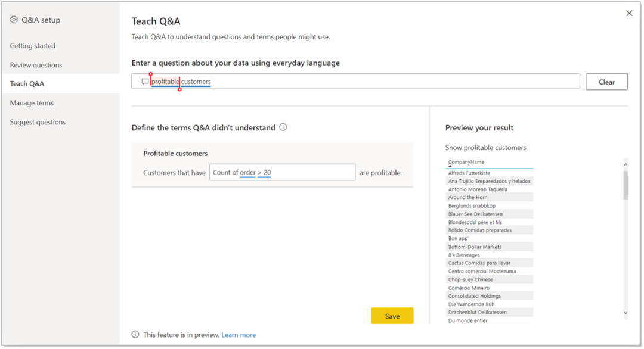Switch to Suggest questions
This screenshot has width=644, height=349.
pyautogui.click(x=38, y=122)
